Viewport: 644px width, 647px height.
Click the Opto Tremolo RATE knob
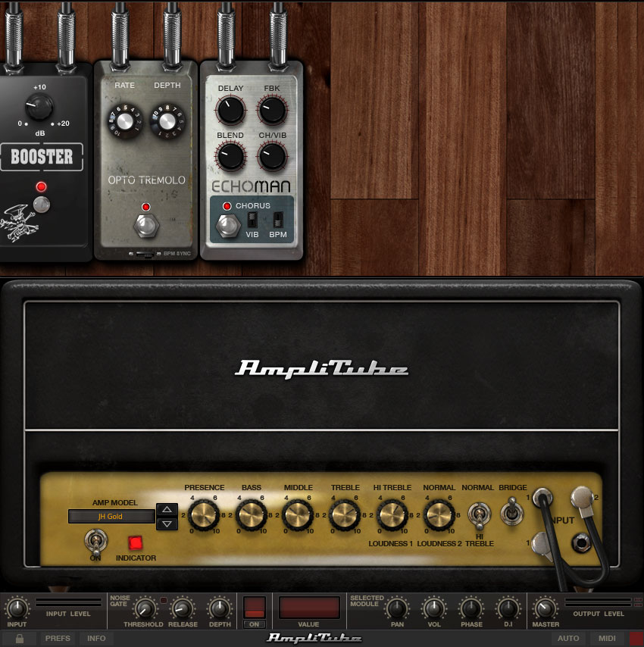[x=124, y=121]
